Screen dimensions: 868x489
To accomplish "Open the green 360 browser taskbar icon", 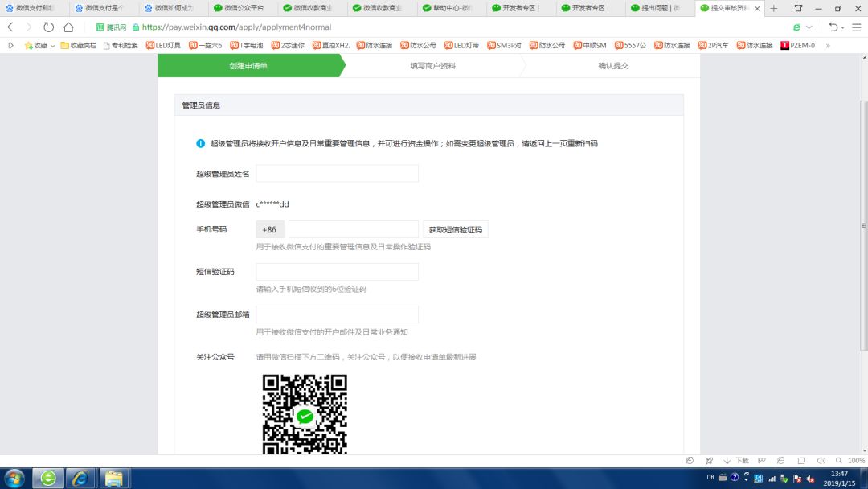I will pyautogui.click(x=48, y=478).
